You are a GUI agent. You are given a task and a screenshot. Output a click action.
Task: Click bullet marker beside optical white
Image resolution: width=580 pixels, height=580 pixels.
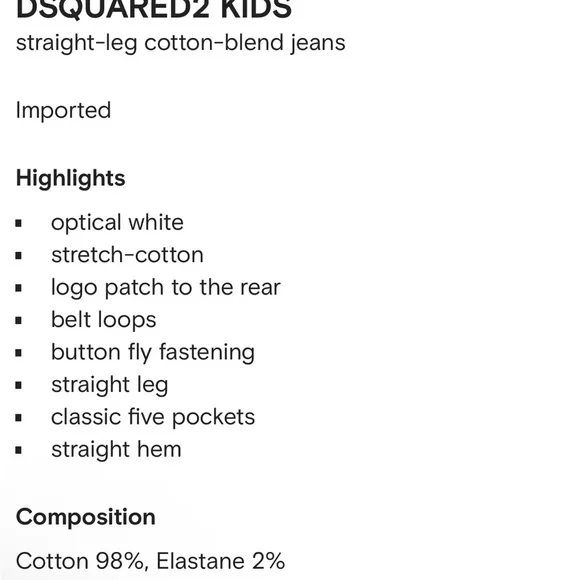18,223
